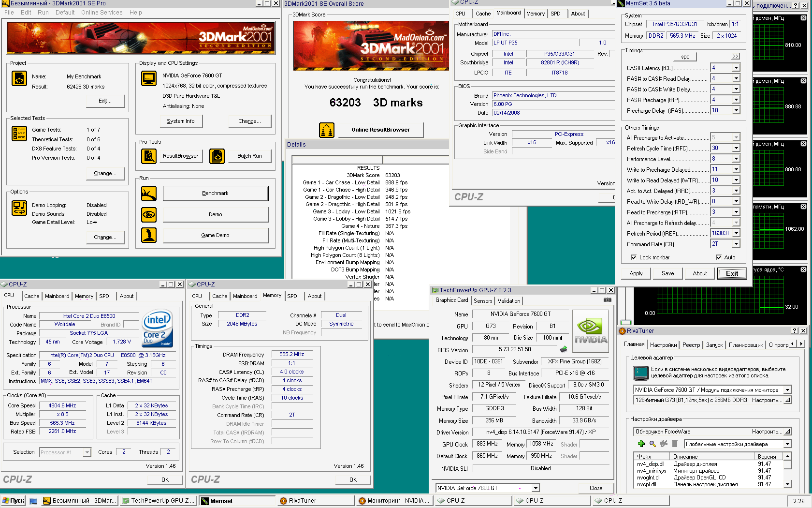Click the Edit... button under Project

105,101
